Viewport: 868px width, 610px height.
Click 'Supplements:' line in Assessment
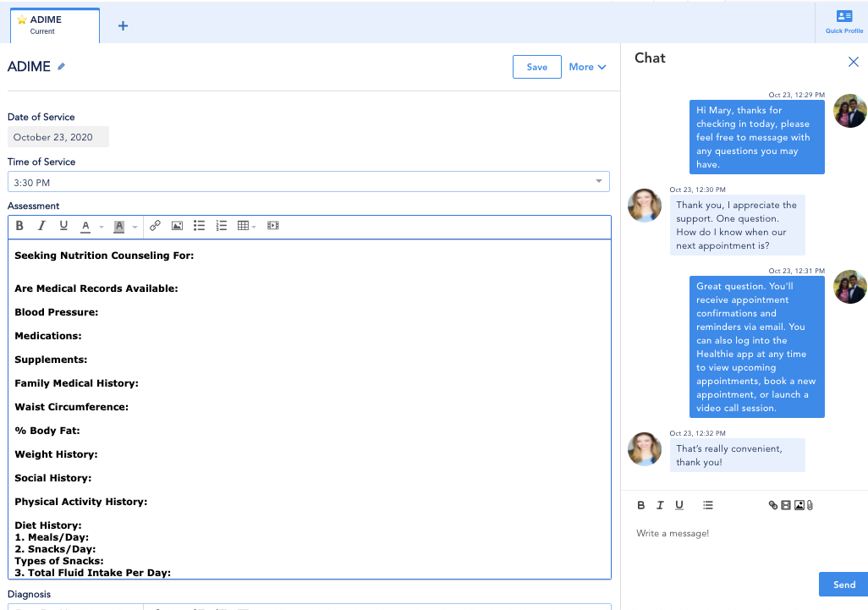(x=51, y=360)
